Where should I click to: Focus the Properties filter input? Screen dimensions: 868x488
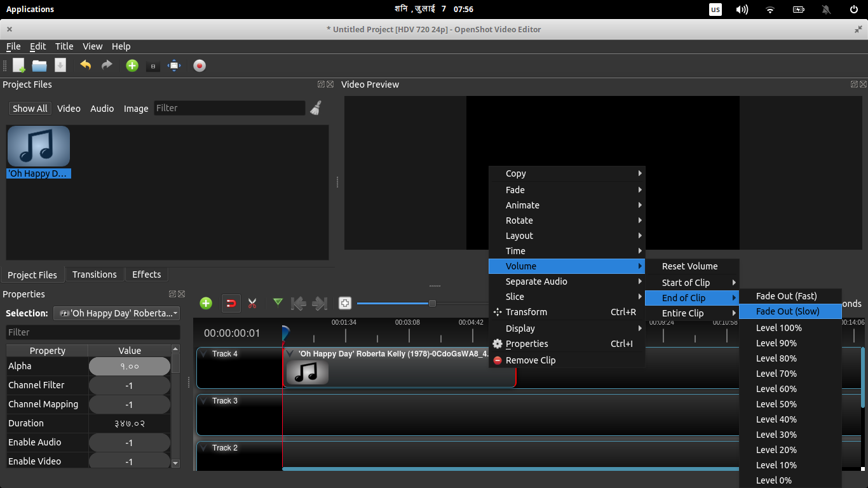click(x=93, y=332)
